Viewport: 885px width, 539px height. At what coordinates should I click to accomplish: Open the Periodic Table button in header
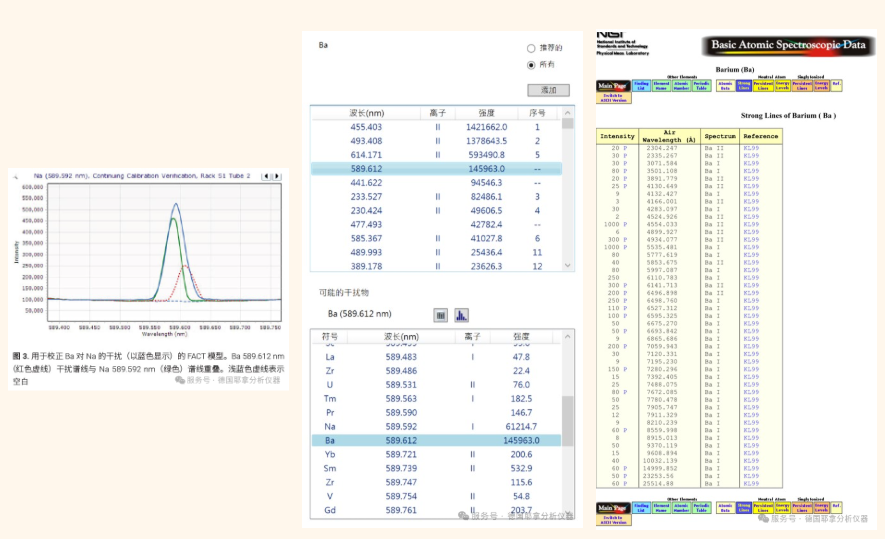(702, 86)
